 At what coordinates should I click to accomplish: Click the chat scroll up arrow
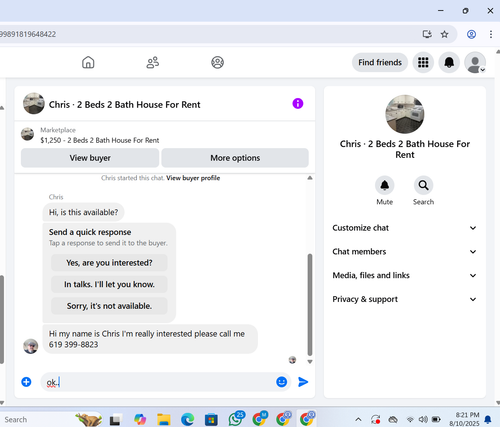click(x=310, y=178)
